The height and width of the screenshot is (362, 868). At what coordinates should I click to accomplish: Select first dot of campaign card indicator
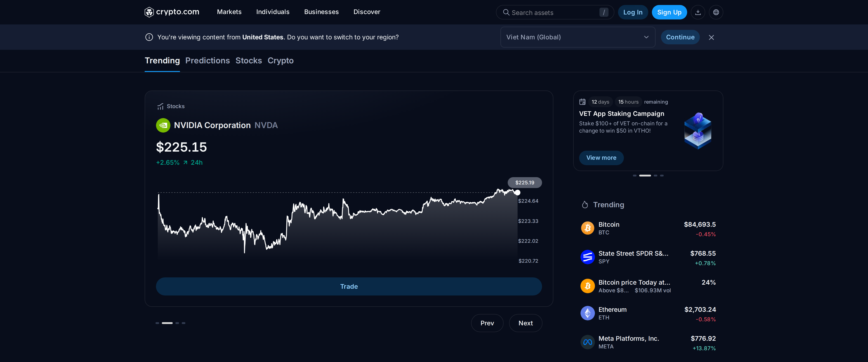[635, 175]
